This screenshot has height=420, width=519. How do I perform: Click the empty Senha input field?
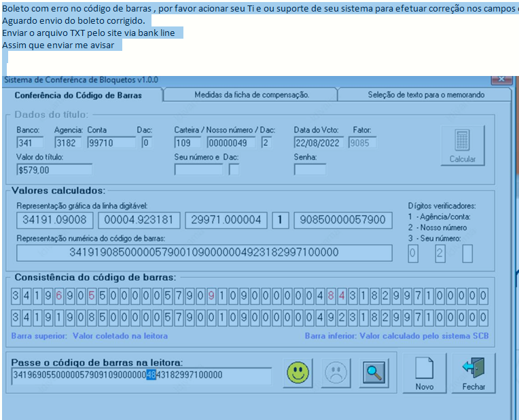click(x=310, y=170)
